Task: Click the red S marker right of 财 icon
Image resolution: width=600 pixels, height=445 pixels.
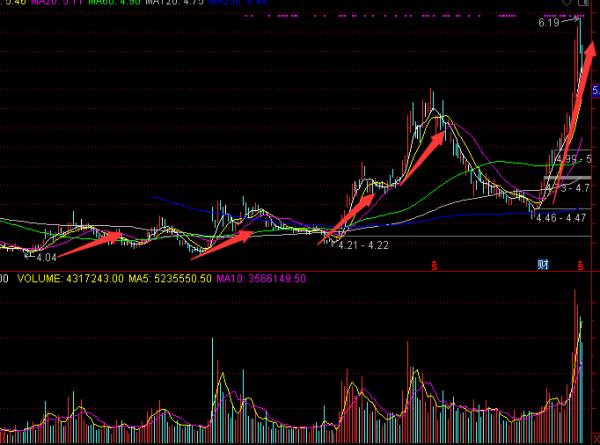Action: click(580, 265)
